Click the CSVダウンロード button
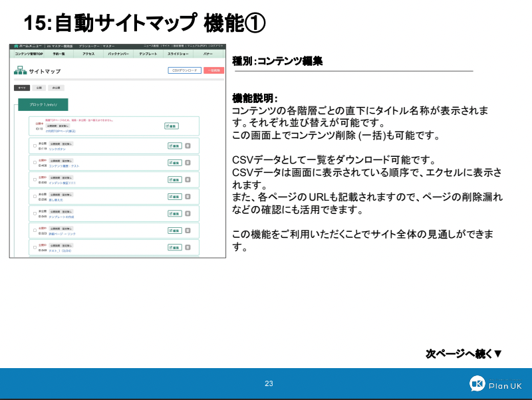The height and width of the screenshot is (400, 532). click(x=185, y=70)
